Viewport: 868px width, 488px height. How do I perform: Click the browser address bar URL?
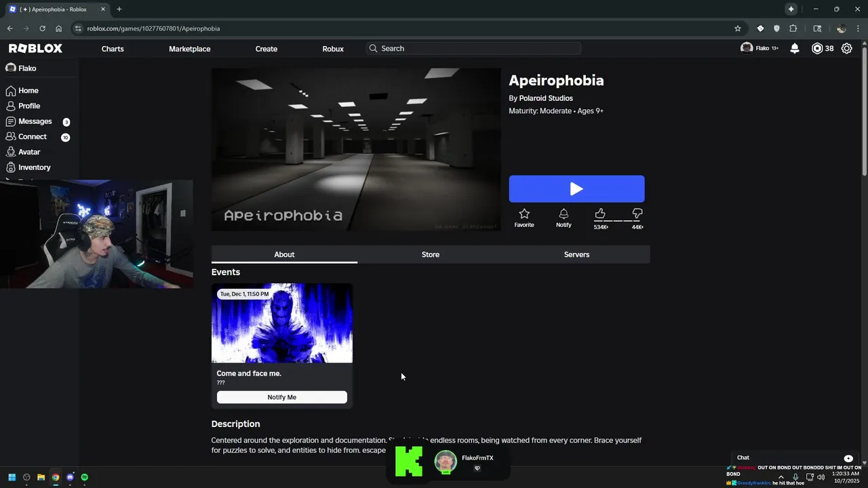coord(153,28)
